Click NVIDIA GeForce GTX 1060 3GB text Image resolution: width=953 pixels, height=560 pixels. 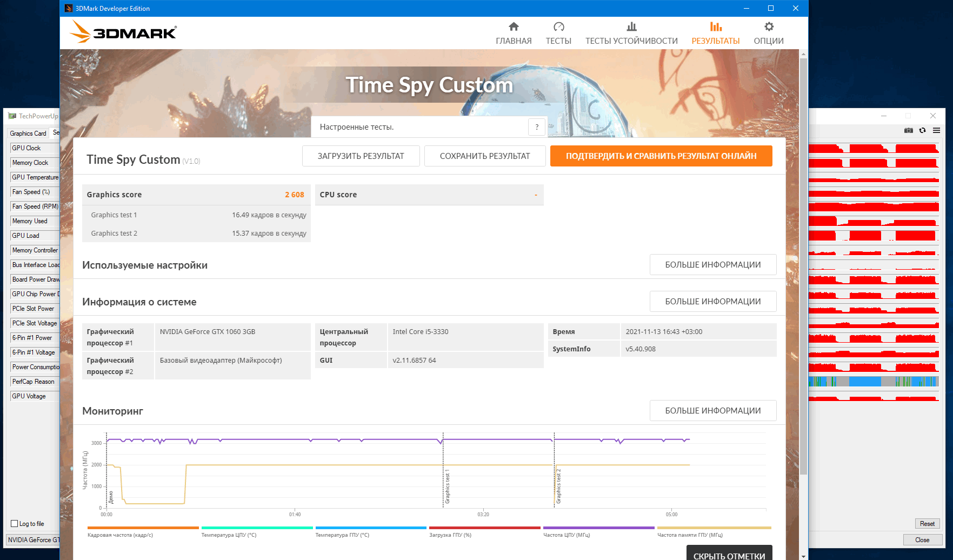(208, 331)
